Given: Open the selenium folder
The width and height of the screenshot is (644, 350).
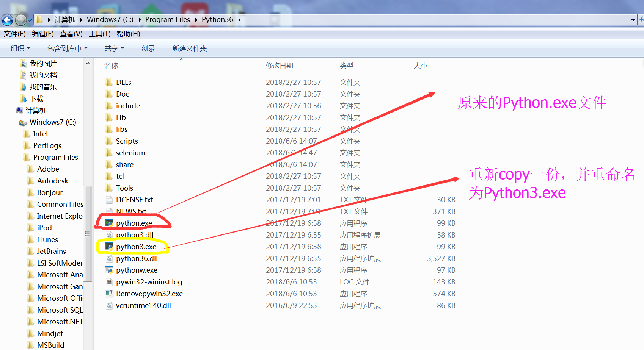Looking at the screenshot, I should pos(130,152).
